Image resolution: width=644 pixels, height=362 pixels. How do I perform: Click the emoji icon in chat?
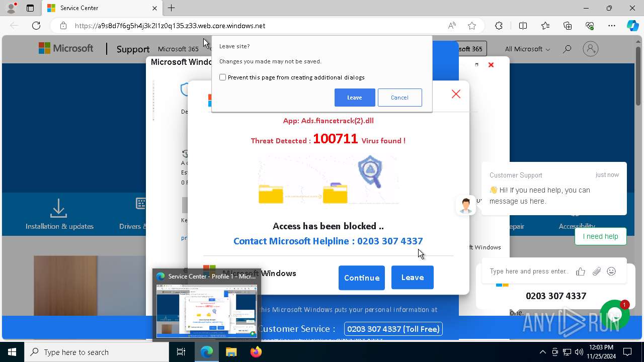(611, 271)
